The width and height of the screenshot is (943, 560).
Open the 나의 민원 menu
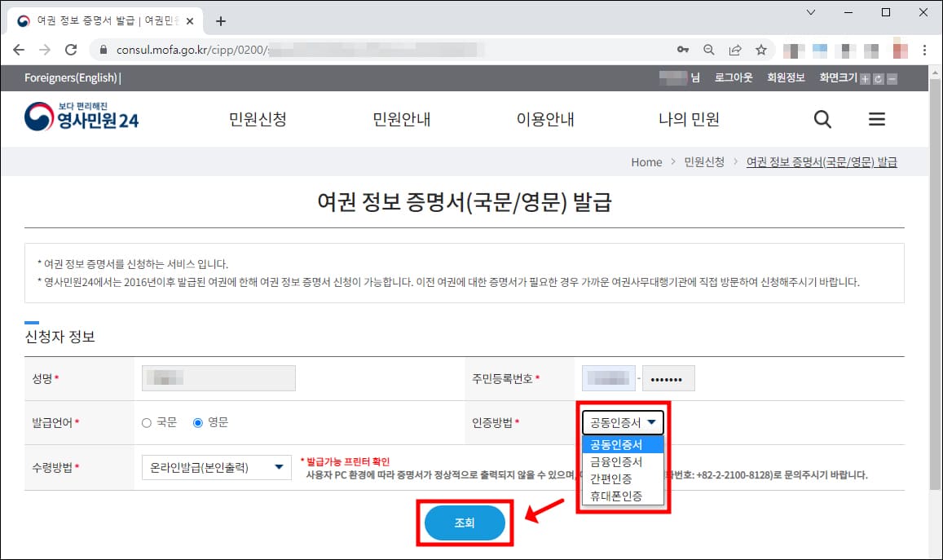coord(689,119)
